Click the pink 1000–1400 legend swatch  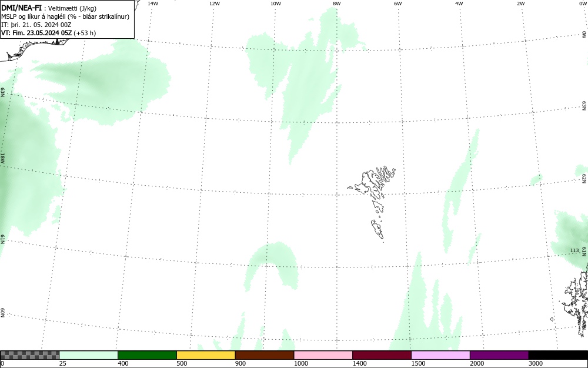click(x=323, y=355)
